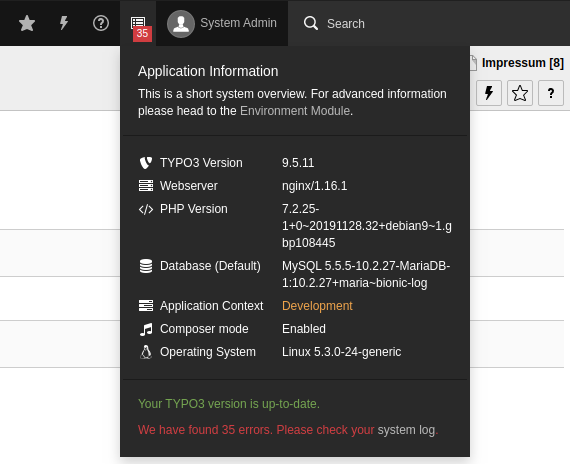Click the PHP Version label

(194, 209)
